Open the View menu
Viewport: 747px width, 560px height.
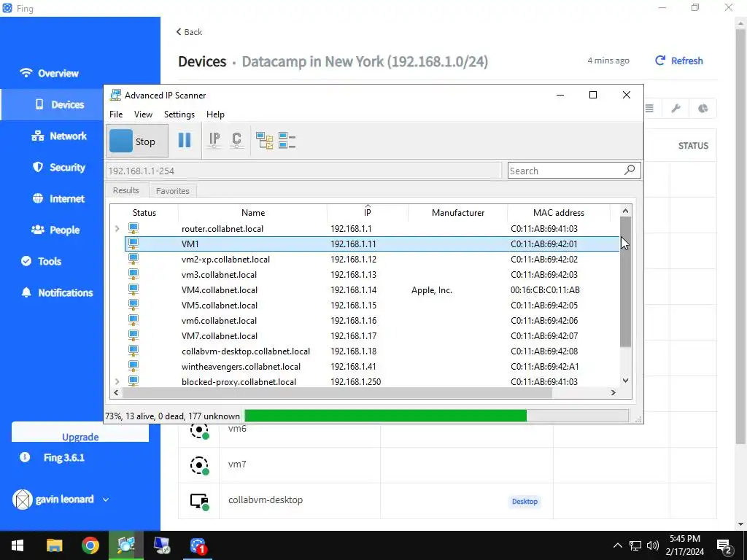(x=143, y=114)
